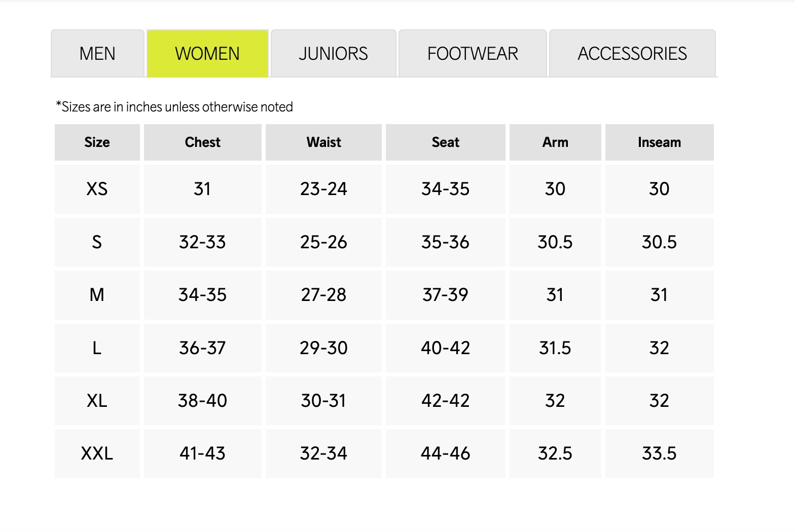Select the Waist column header
The height and width of the screenshot is (532, 795).
point(323,142)
